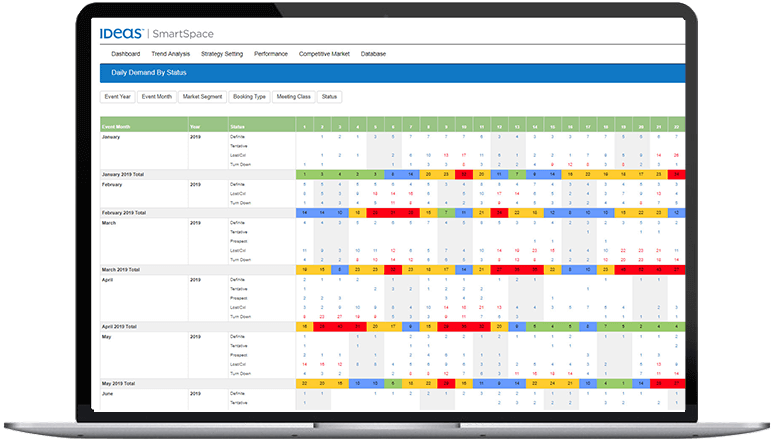
Task: Click the Daily Demand By Status header
Action: click(149, 73)
